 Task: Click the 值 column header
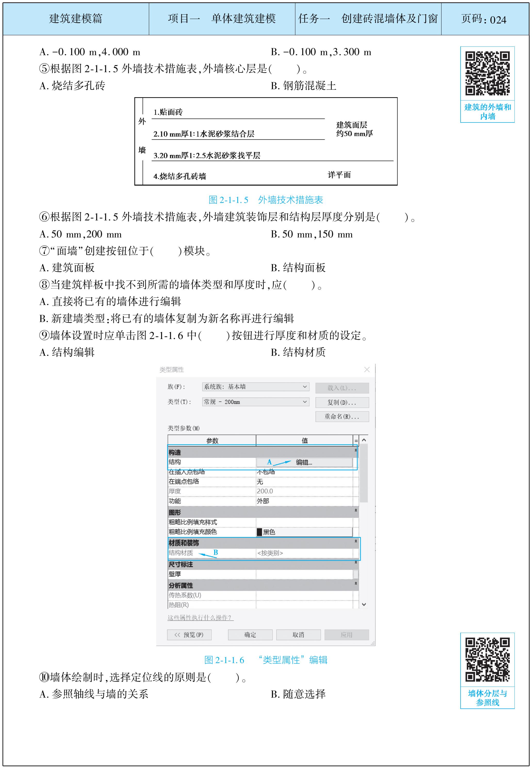(x=304, y=441)
